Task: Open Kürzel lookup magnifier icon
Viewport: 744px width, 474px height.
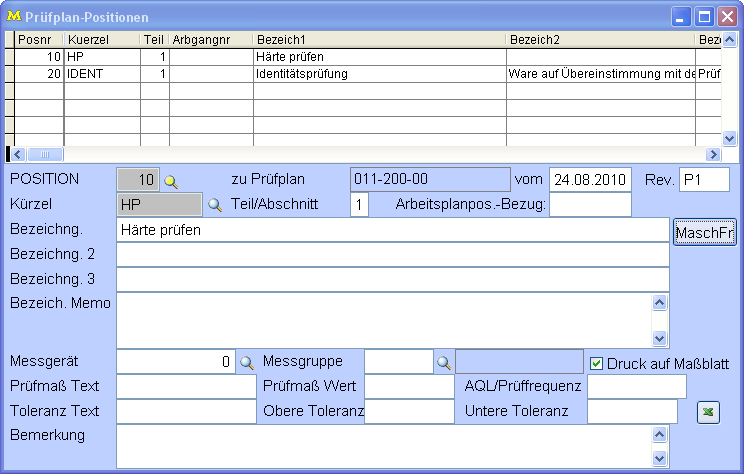Action: (x=215, y=205)
